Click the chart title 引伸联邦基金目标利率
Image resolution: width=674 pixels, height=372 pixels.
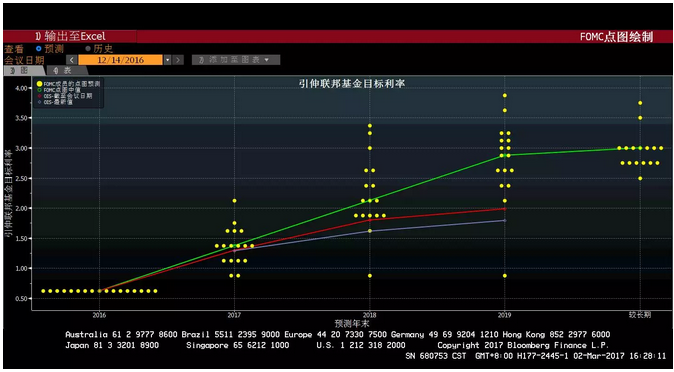[x=352, y=83]
